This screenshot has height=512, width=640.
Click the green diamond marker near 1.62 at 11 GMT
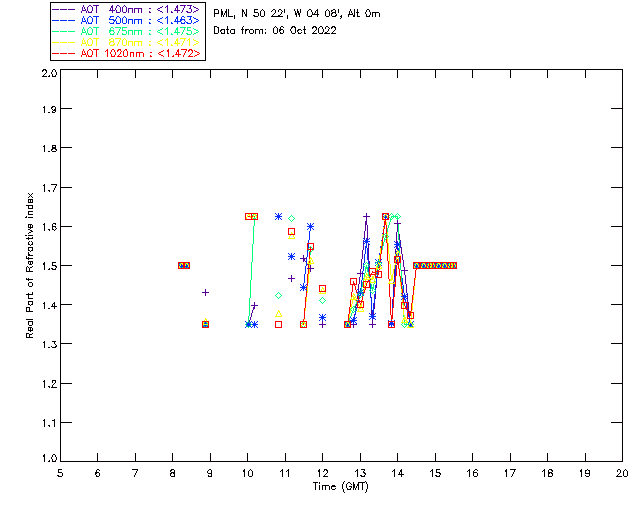click(291, 218)
